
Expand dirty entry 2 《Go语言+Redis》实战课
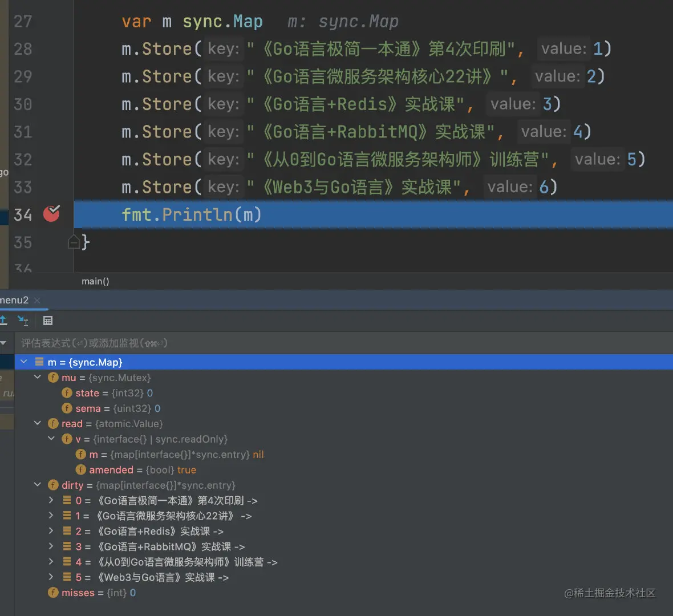tap(51, 531)
